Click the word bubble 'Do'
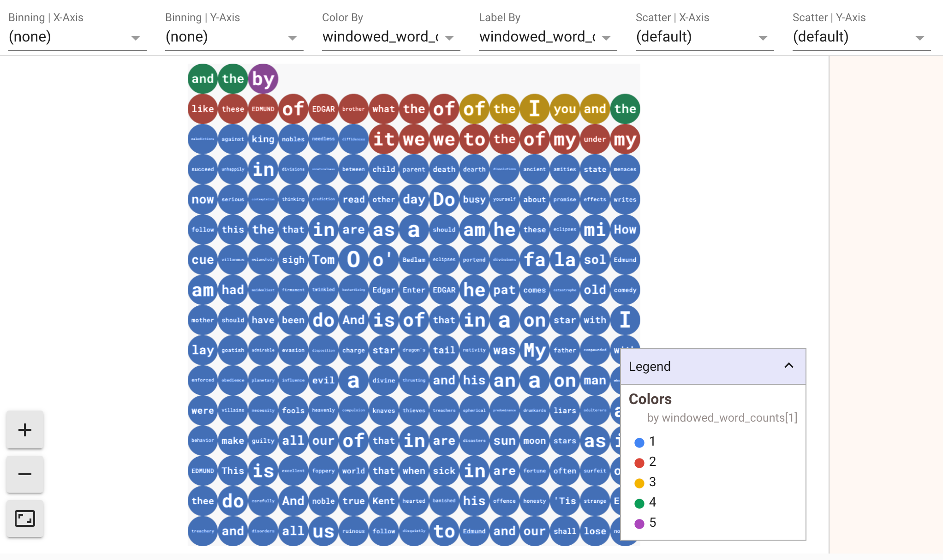943x560 pixels. (x=442, y=198)
